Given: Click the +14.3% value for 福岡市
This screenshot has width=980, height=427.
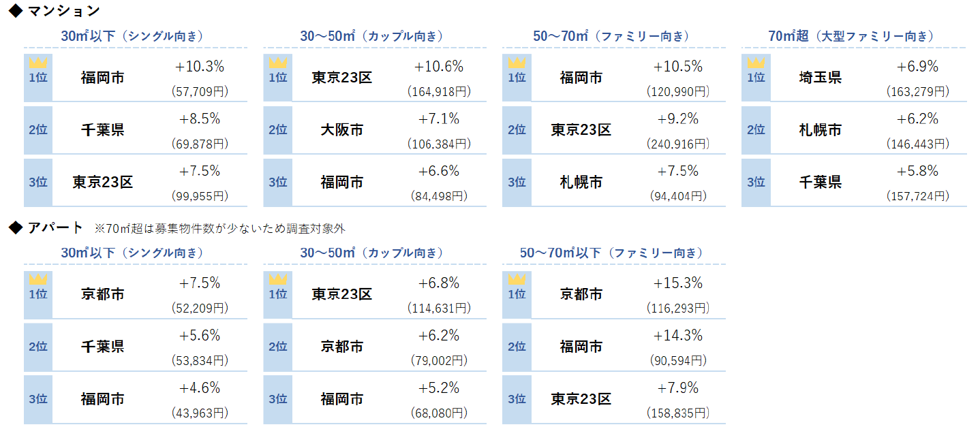Looking at the screenshot, I should [677, 336].
